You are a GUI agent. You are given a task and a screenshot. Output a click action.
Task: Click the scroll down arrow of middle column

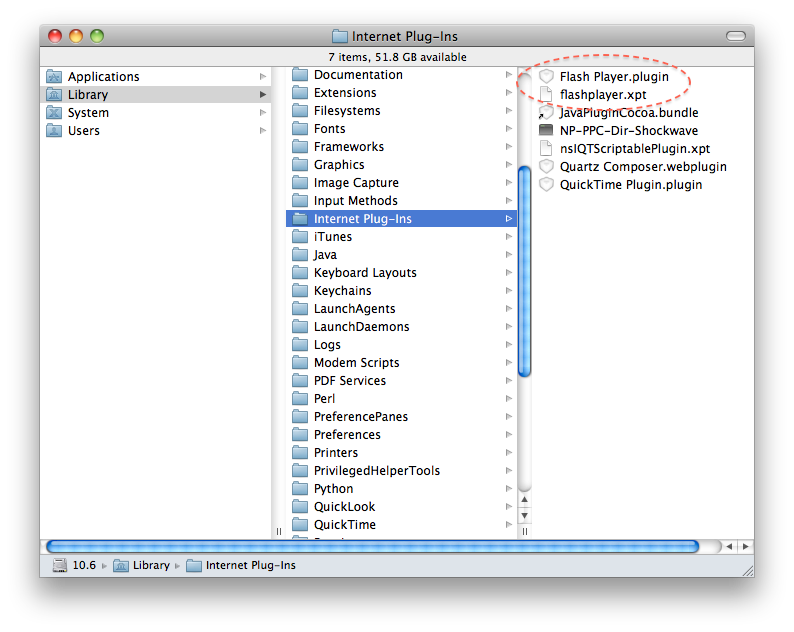[525, 516]
